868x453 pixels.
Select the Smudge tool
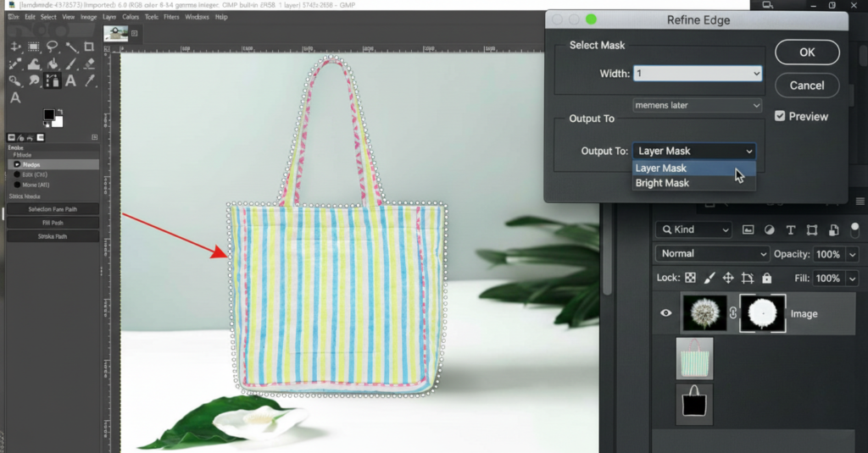[x=34, y=81]
